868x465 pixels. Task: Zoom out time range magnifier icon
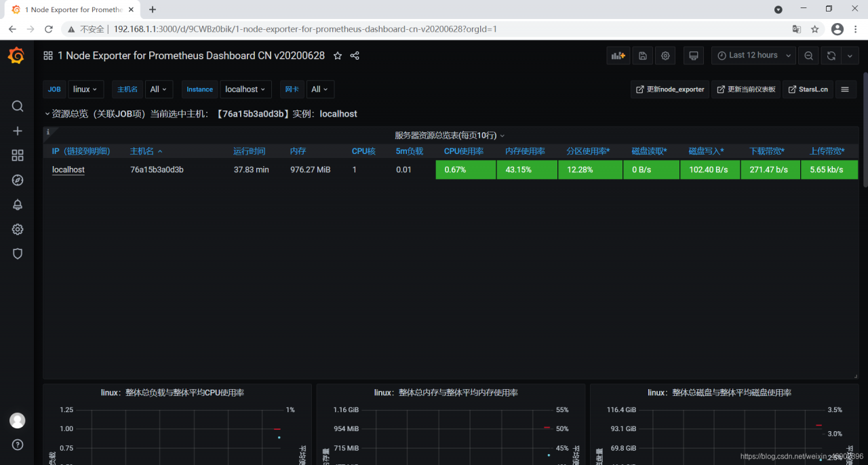[808, 56]
